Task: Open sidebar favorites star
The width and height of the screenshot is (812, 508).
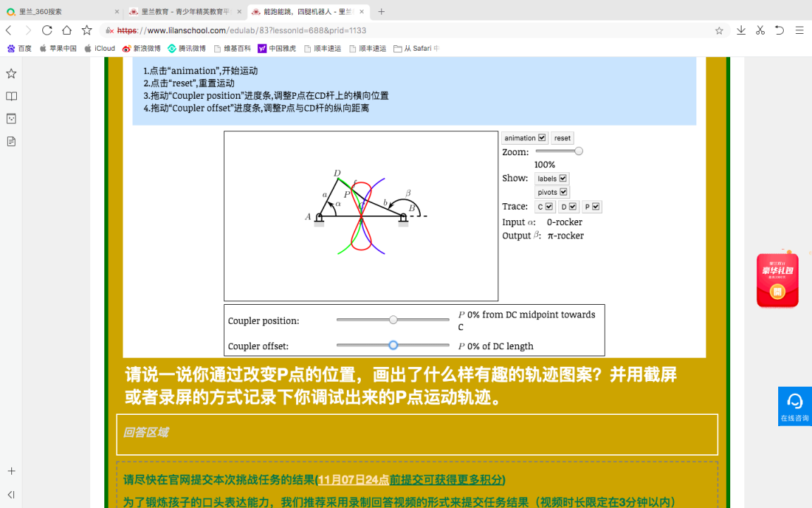Action: click(11, 73)
